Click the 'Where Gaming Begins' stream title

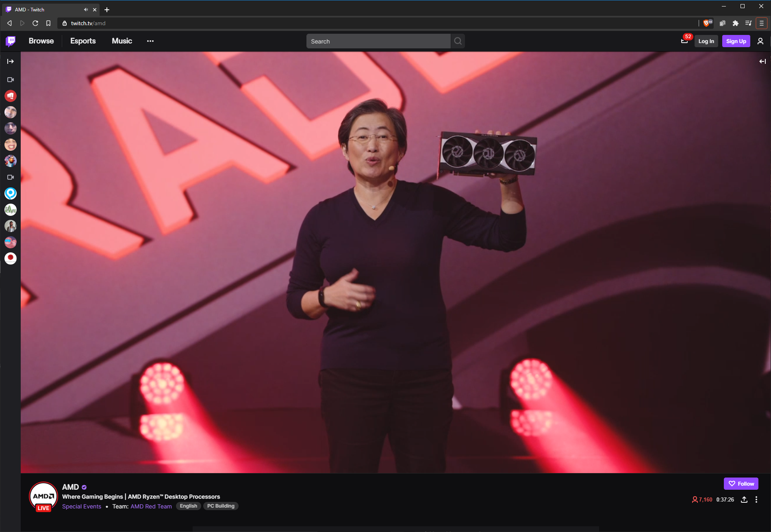(141, 497)
